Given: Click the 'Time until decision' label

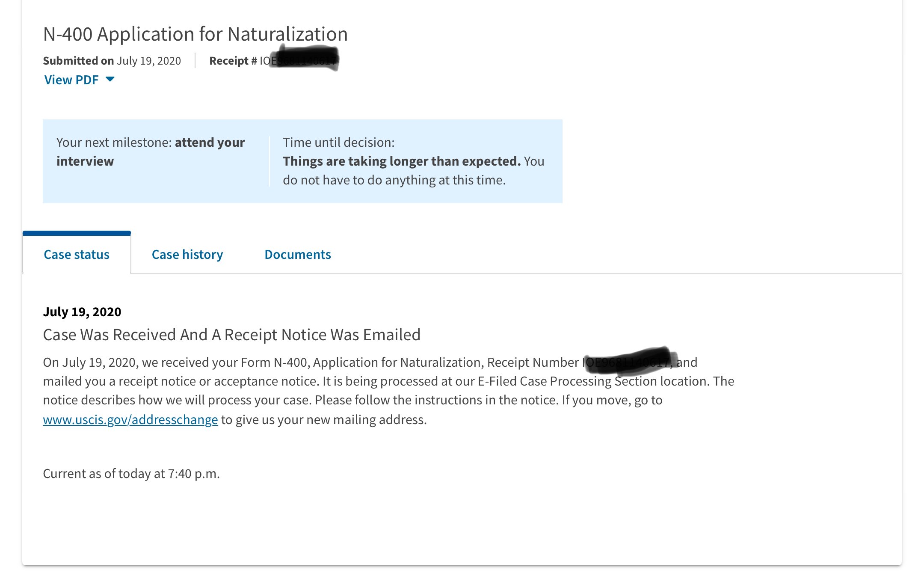Looking at the screenshot, I should [x=339, y=142].
